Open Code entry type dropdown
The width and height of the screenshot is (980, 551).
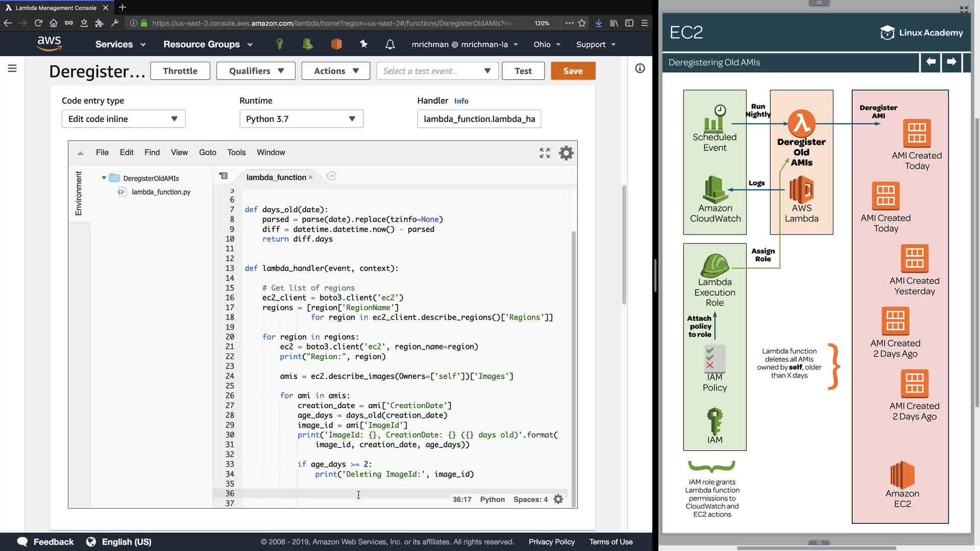pos(123,119)
